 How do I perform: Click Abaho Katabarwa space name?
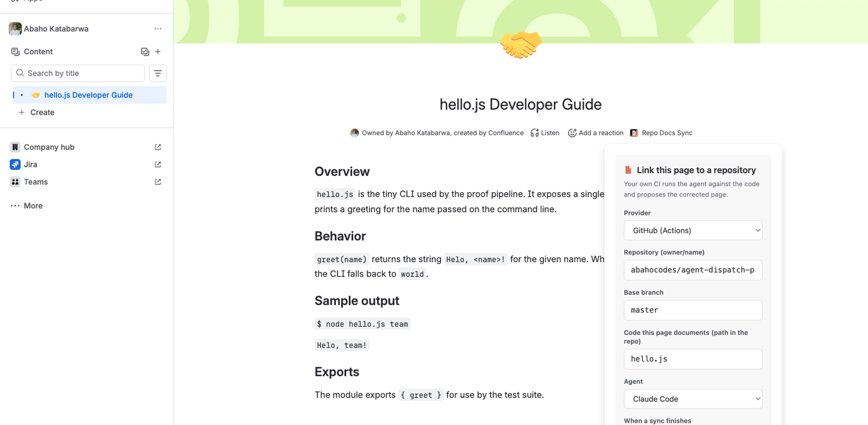click(56, 29)
